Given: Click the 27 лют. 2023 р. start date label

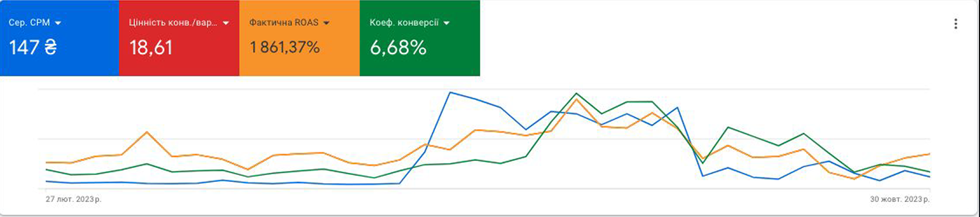Looking at the screenshot, I should (x=73, y=199).
